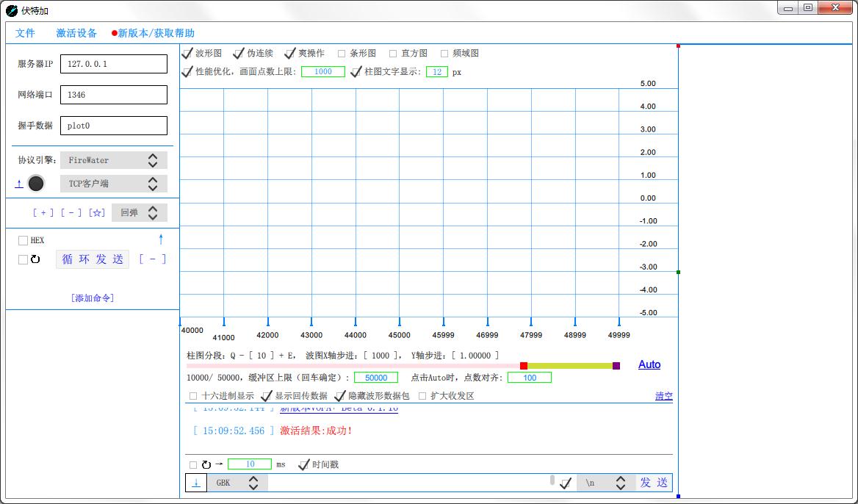858x504 pixels.
Task: Click the up-arrow icon left of connect button
Action: tap(19, 184)
